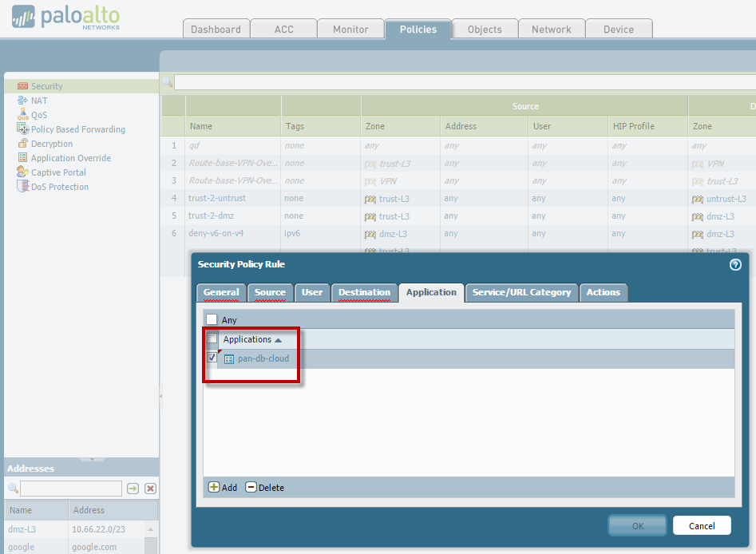
Task: Toggle the Applications column sort arrow
Action: tap(278, 338)
